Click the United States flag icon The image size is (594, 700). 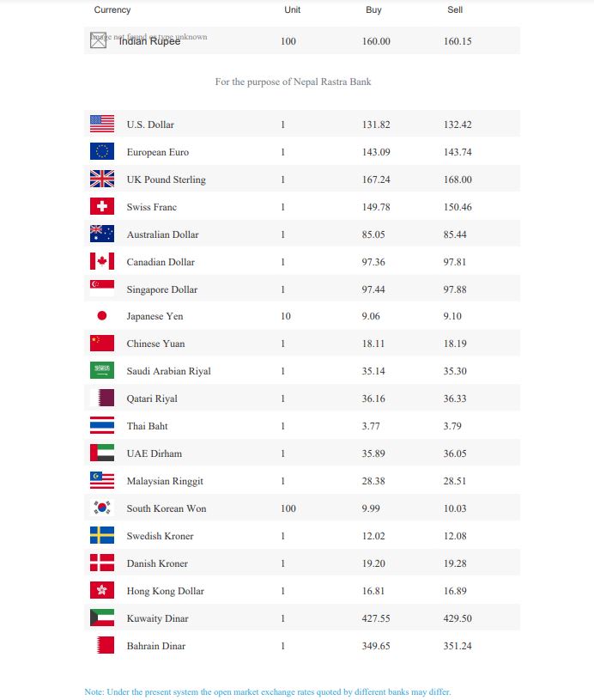[x=102, y=124]
